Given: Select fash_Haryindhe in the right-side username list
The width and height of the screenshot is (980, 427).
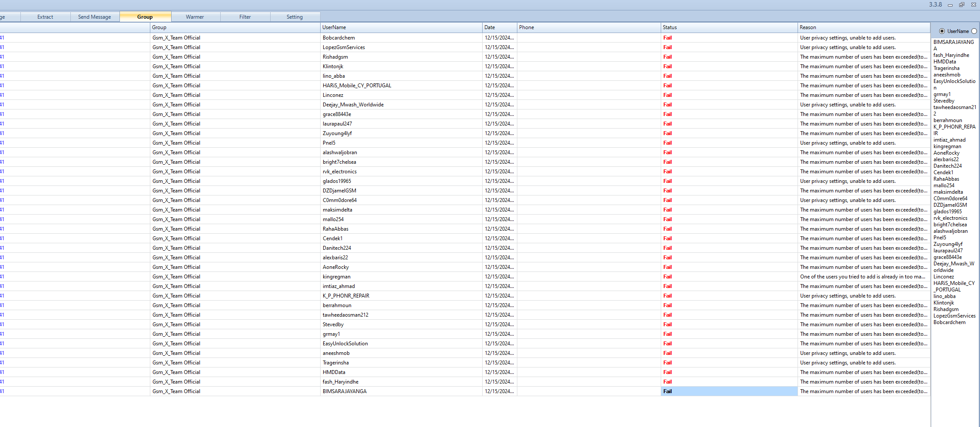Looking at the screenshot, I should (x=951, y=55).
